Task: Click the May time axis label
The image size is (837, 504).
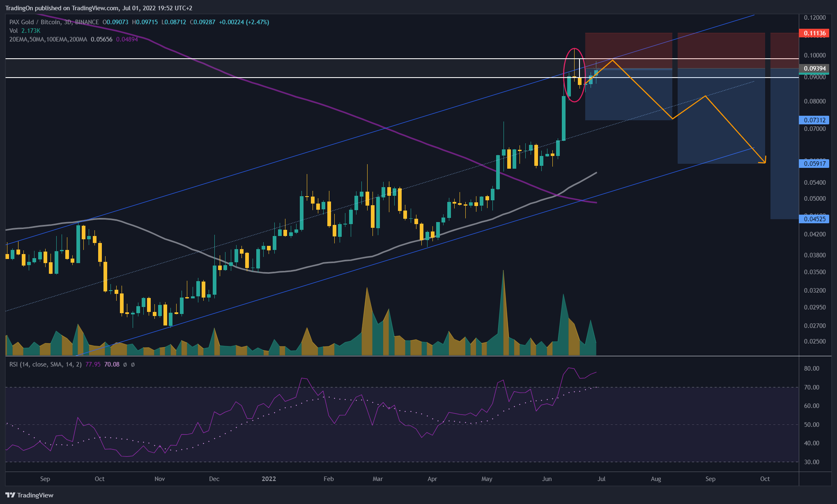Action: pos(487,479)
